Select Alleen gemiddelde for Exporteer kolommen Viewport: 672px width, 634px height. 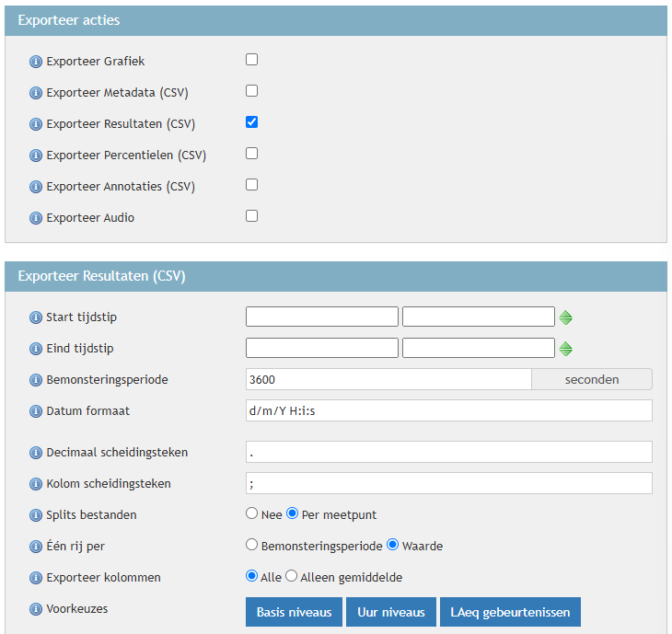click(x=292, y=577)
